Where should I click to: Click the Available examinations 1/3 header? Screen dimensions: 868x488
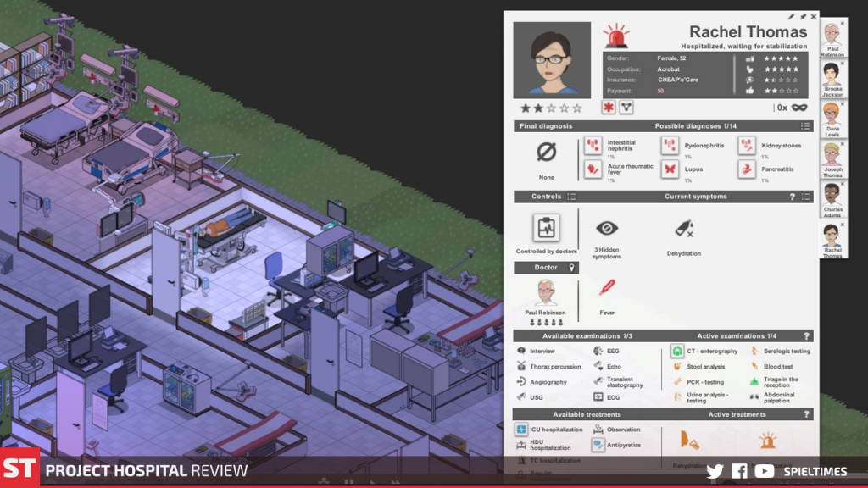pos(587,335)
